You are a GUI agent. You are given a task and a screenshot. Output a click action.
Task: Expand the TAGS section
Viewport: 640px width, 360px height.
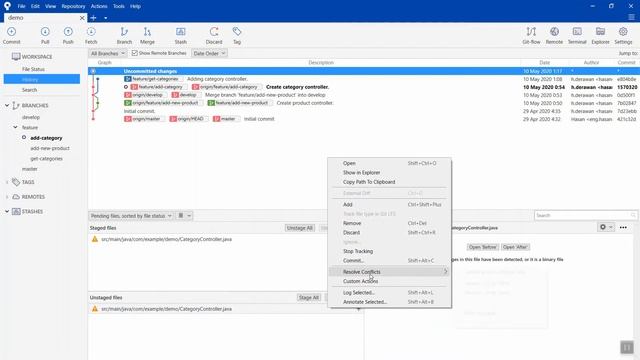pyautogui.click(x=7, y=182)
